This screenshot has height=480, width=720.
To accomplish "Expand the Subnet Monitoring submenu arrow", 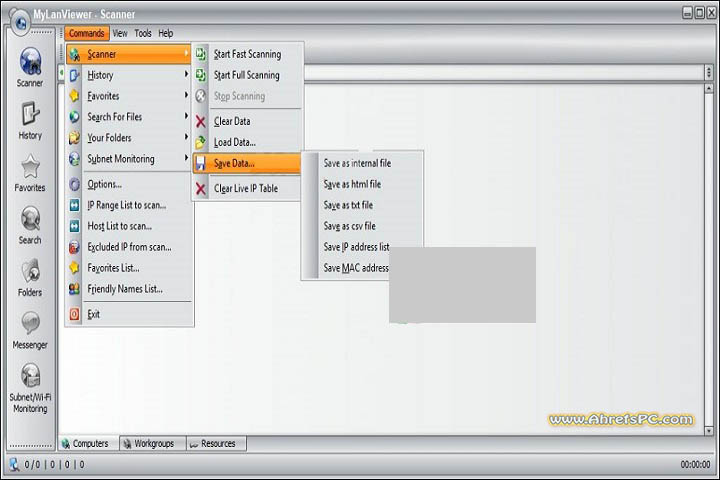I will pyautogui.click(x=186, y=158).
